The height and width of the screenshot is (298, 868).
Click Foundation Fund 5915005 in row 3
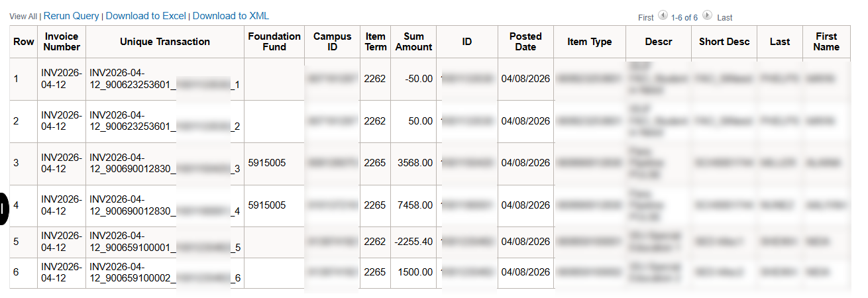(266, 163)
